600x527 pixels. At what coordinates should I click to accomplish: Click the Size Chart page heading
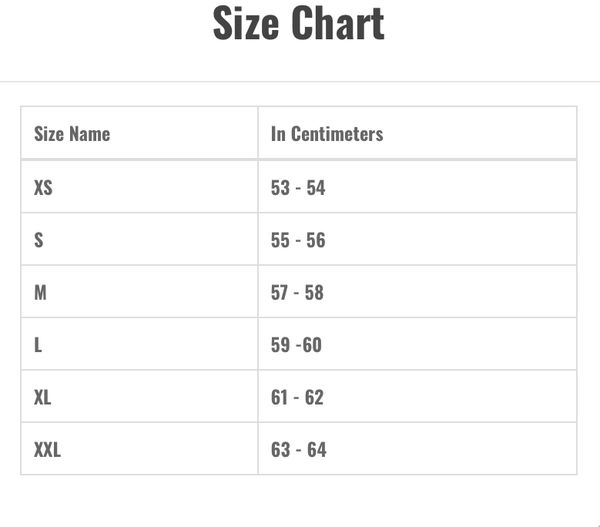[298, 24]
